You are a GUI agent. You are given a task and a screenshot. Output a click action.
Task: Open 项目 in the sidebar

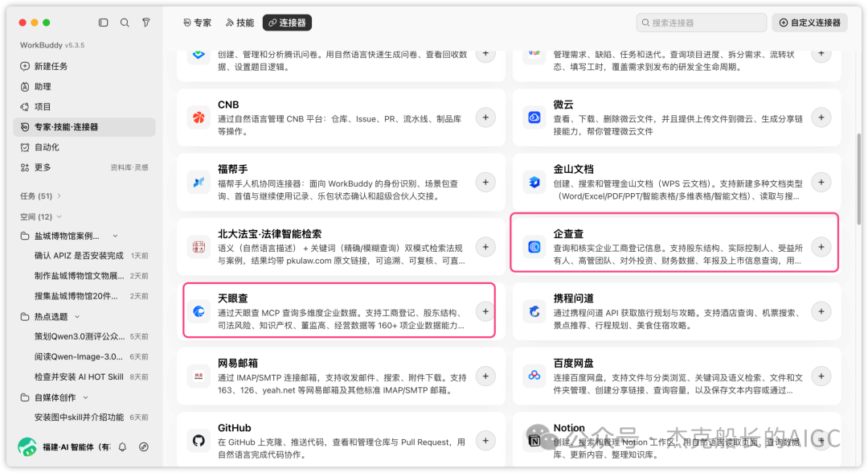point(84,107)
